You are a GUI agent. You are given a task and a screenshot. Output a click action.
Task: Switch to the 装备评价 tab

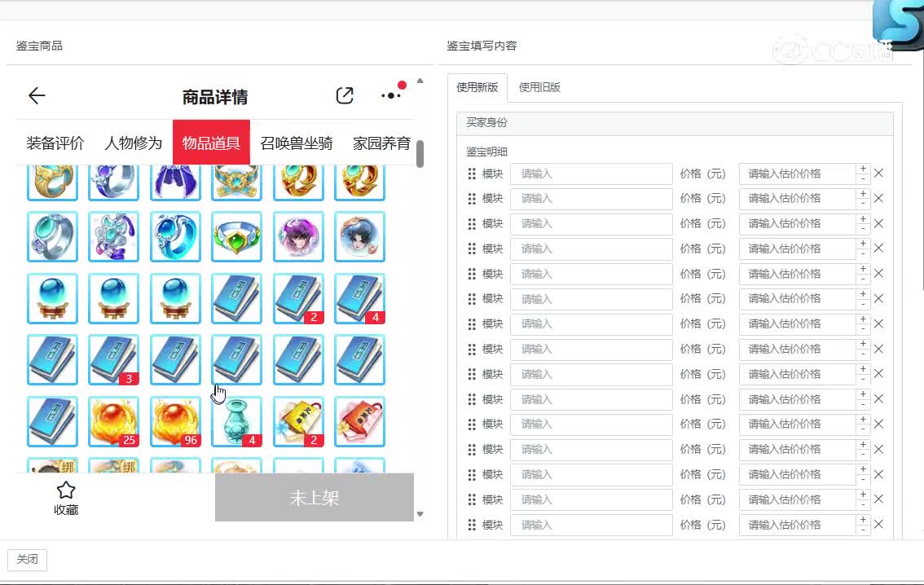[55, 143]
